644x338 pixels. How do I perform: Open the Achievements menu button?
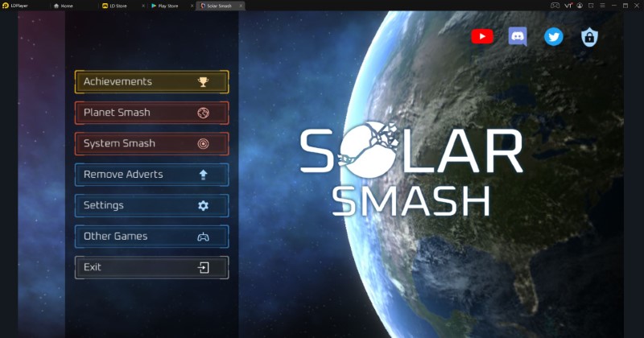pos(151,82)
